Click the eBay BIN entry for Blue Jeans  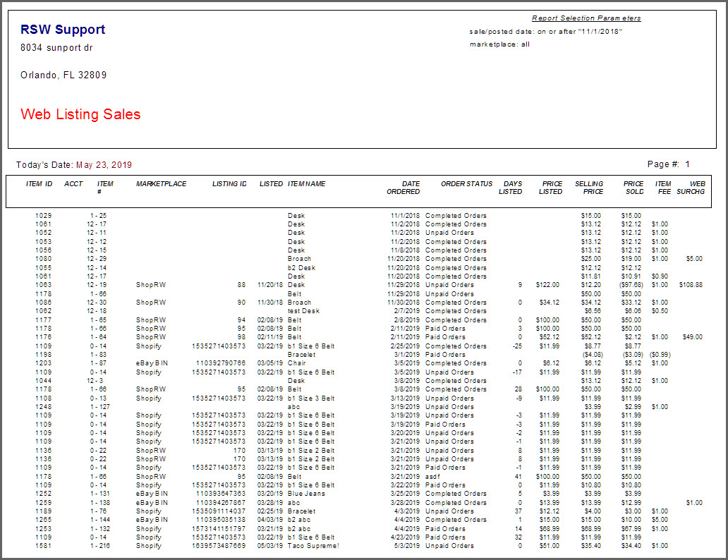(150, 494)
